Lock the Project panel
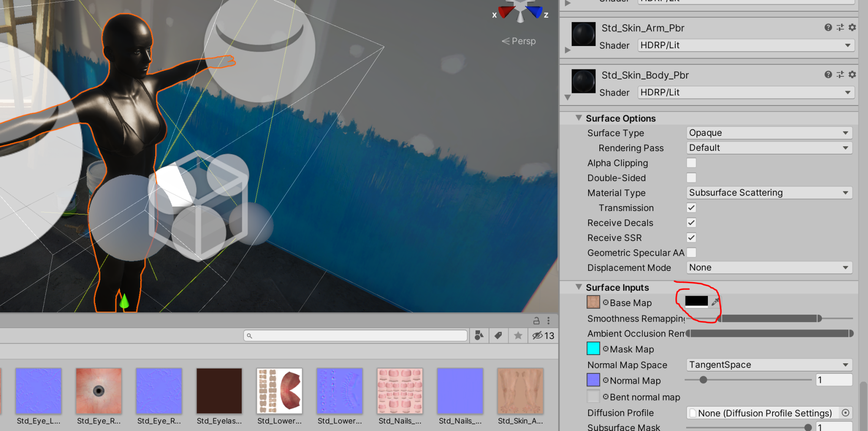 536,321
